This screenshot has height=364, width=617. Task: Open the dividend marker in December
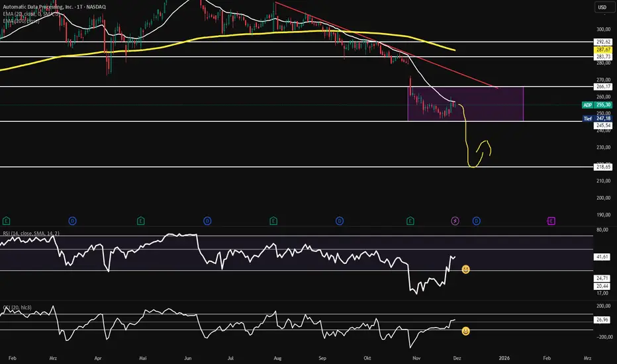pos(476,221)
